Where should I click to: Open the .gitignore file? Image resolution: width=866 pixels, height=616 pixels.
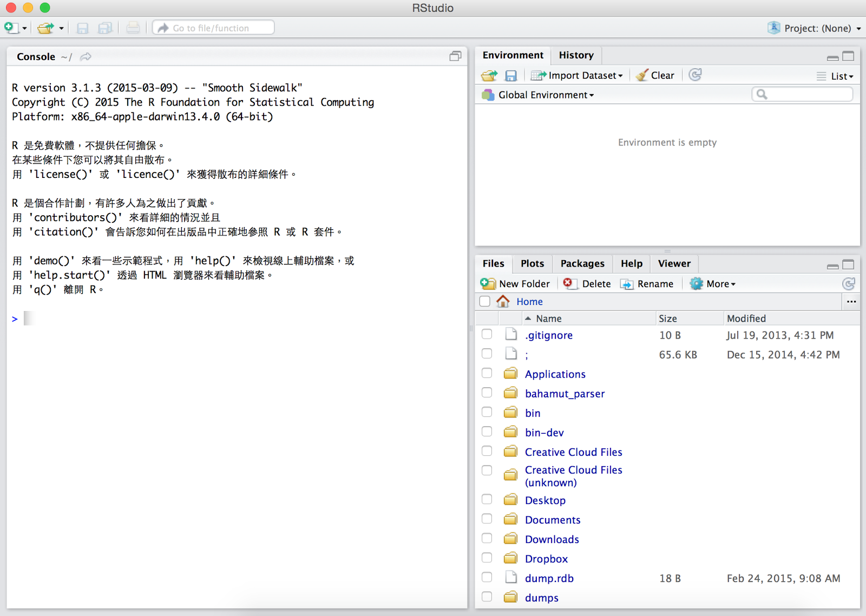549,335
